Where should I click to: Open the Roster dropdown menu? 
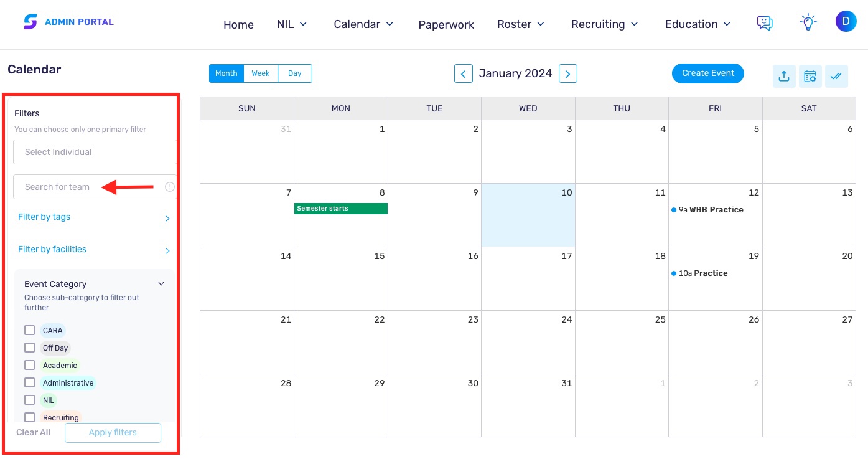[x=521, y=24]
